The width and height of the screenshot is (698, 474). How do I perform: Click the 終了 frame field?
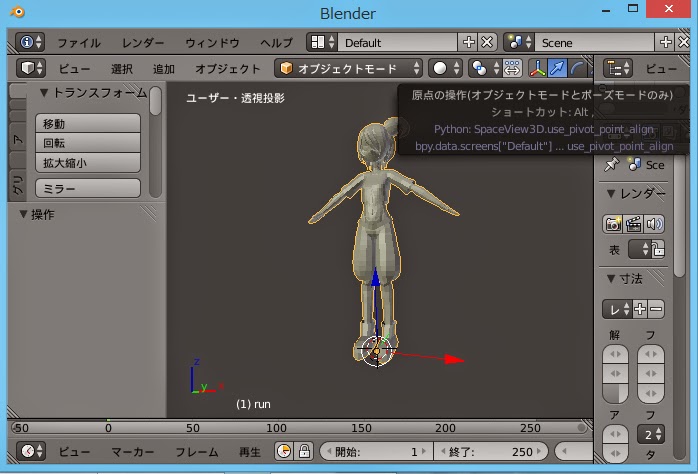click(491, 451)
